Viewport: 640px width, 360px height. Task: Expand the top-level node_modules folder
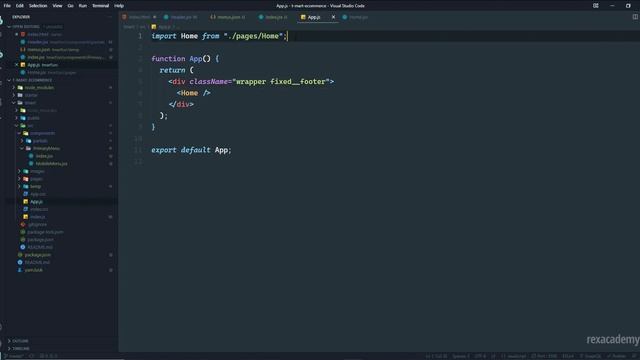tap(13, 87)
